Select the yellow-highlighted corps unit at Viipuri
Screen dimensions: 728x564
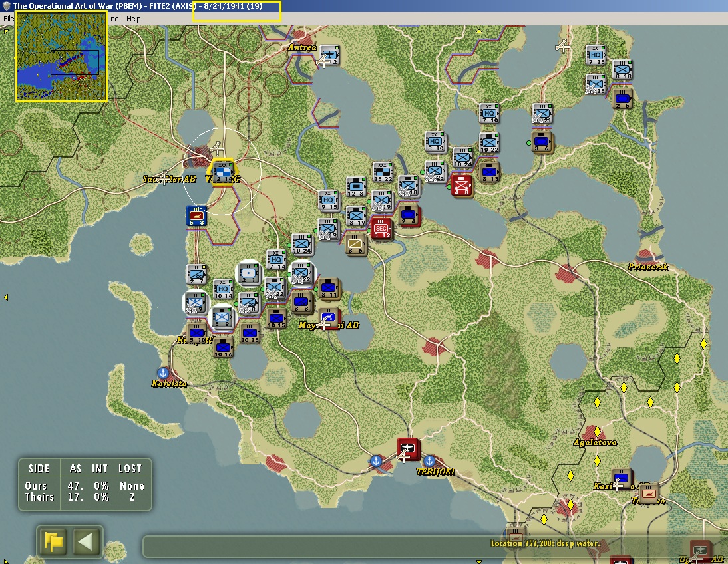click(x=222, y=172)
